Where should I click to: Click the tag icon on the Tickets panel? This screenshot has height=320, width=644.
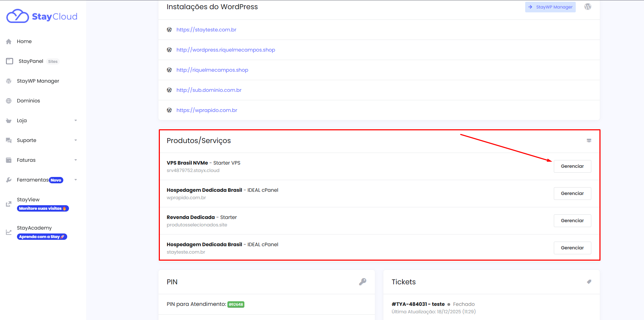point(589,282)
